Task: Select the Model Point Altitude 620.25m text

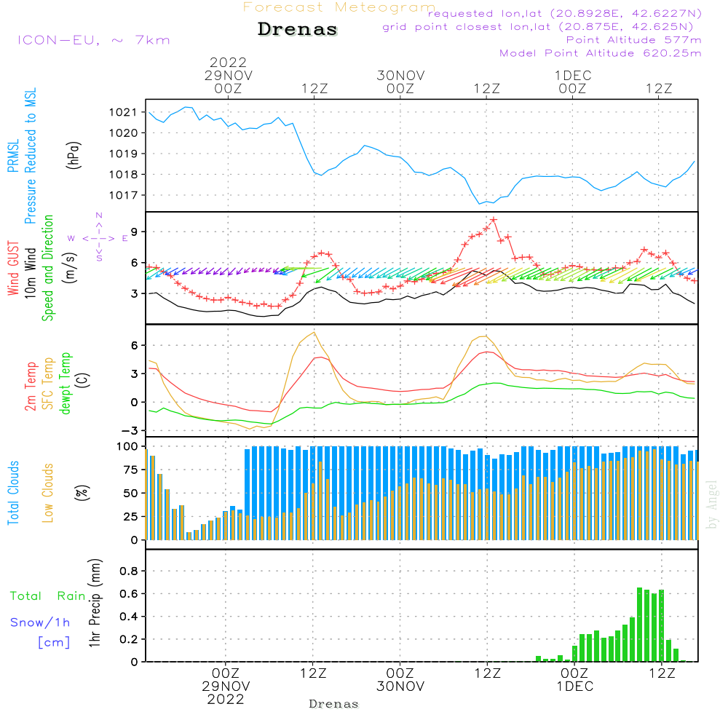Action: click(600, 53)
